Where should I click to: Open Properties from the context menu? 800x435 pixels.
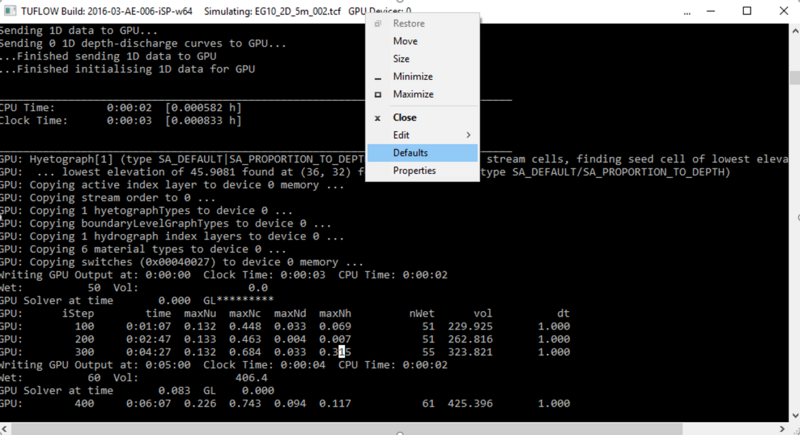422,170
